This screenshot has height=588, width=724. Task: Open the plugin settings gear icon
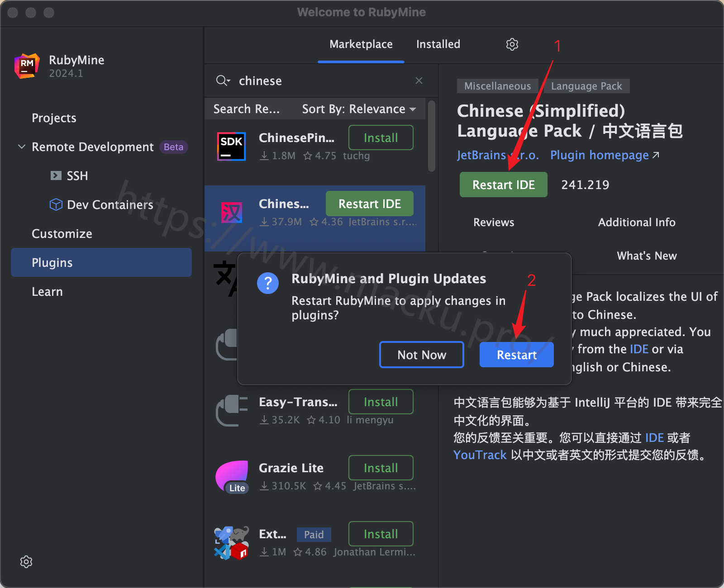[512, 44]
